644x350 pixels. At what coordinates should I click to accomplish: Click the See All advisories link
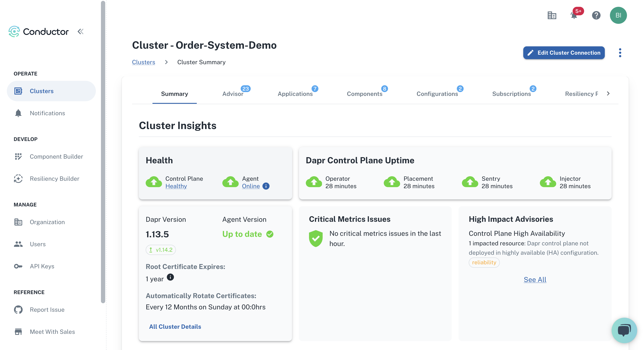coord(535,279)
